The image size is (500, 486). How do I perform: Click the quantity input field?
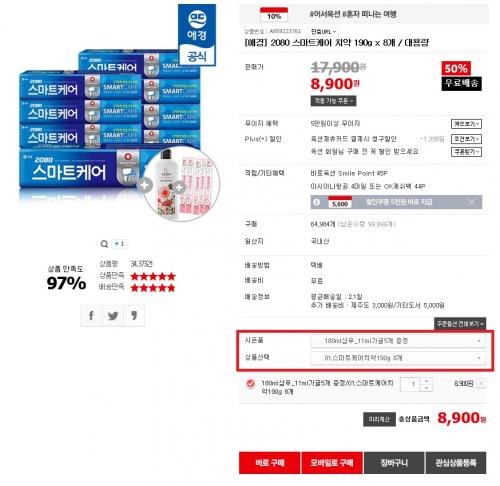coord(411,384)
